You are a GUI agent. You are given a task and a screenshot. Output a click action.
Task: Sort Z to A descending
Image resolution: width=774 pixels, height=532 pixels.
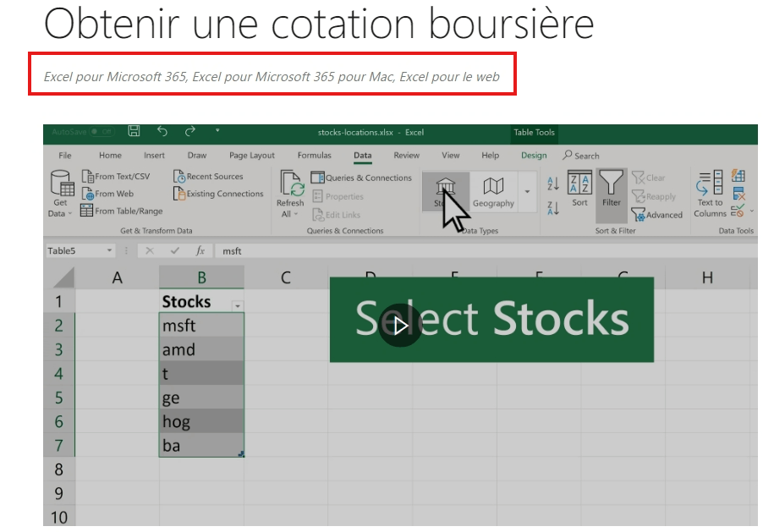[553, 208]
